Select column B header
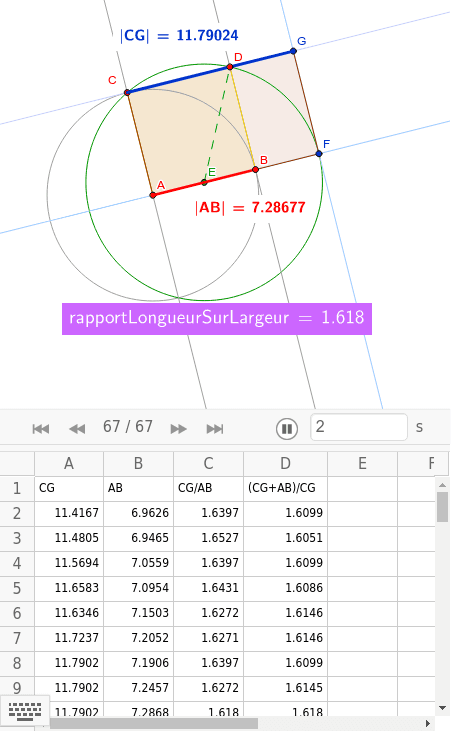 pos(138,463)
